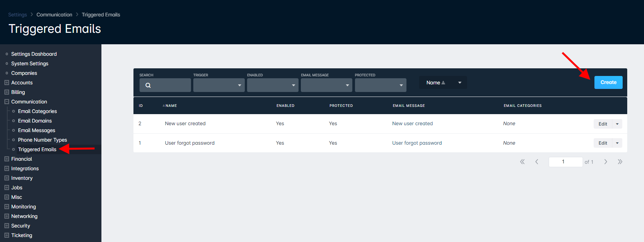Viewport: 644px width, 242px height.
Task: Click the Create button
Action: click(x=609, y=82)
